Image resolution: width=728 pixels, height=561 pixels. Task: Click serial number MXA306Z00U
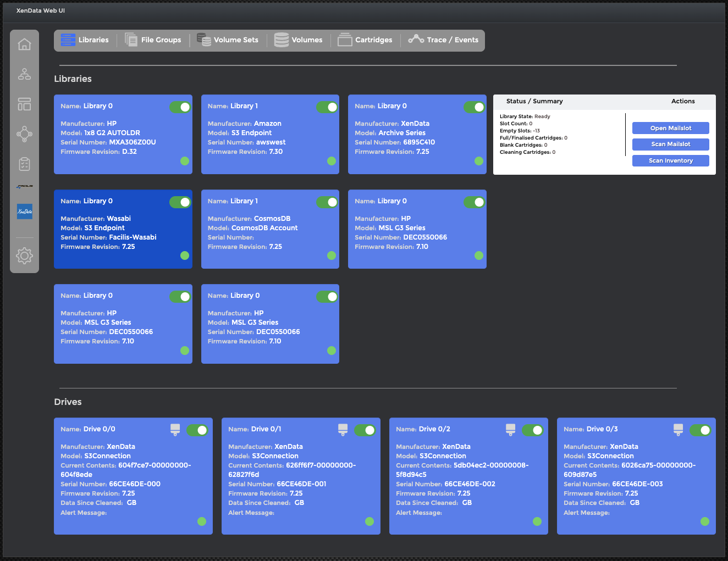(x=133, y=142)
